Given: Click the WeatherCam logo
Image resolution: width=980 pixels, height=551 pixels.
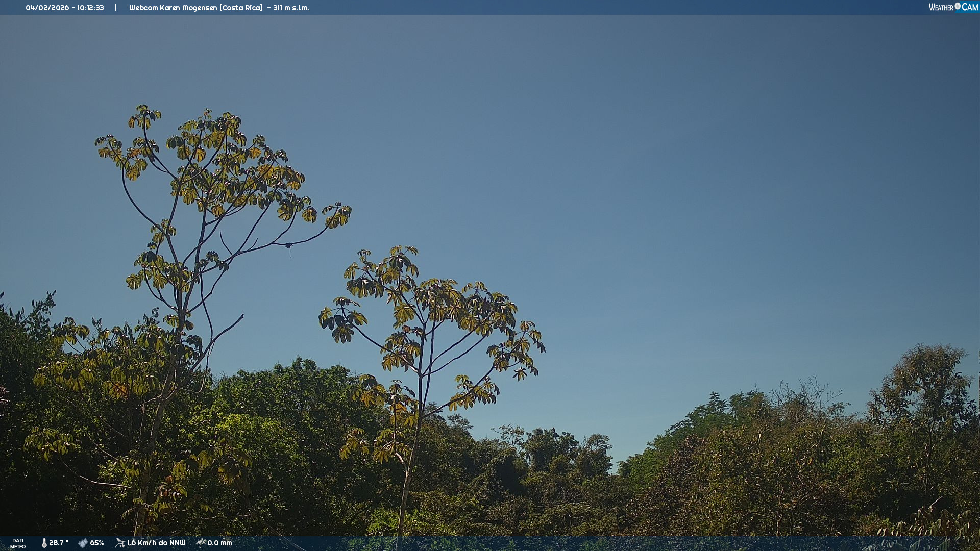Looking at the screenshot, I should point(952,7).
